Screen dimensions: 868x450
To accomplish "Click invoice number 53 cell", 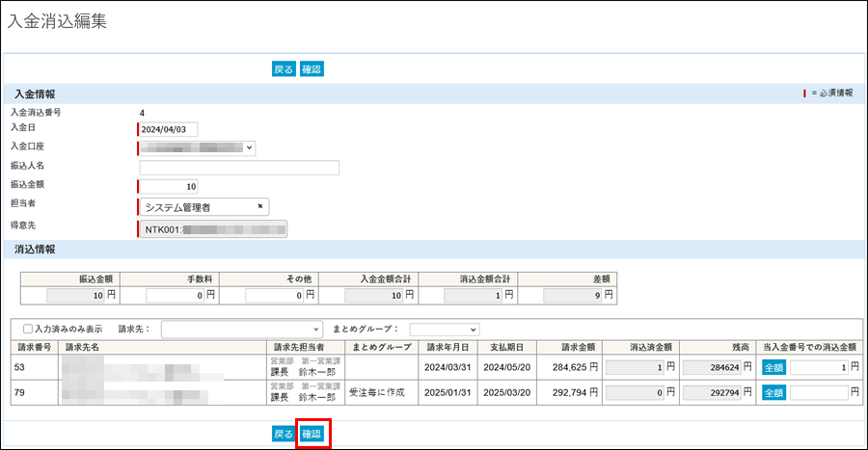I will 35,367.
